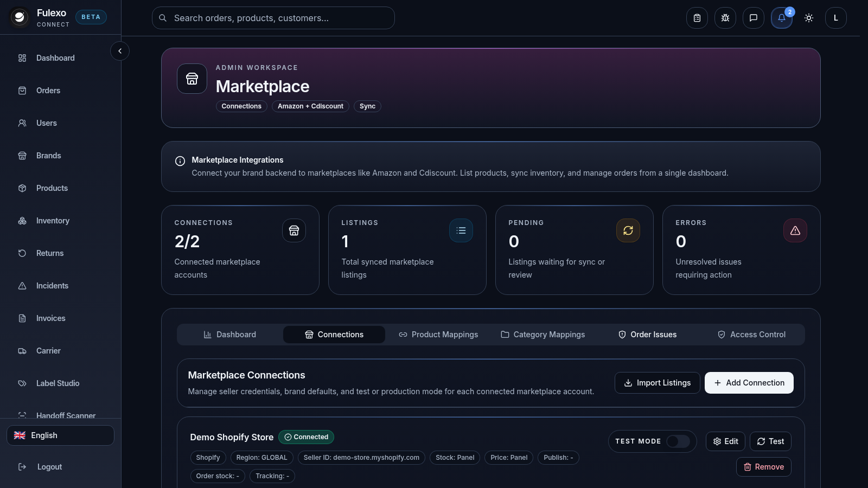Open the English language selector

[60, 435]
